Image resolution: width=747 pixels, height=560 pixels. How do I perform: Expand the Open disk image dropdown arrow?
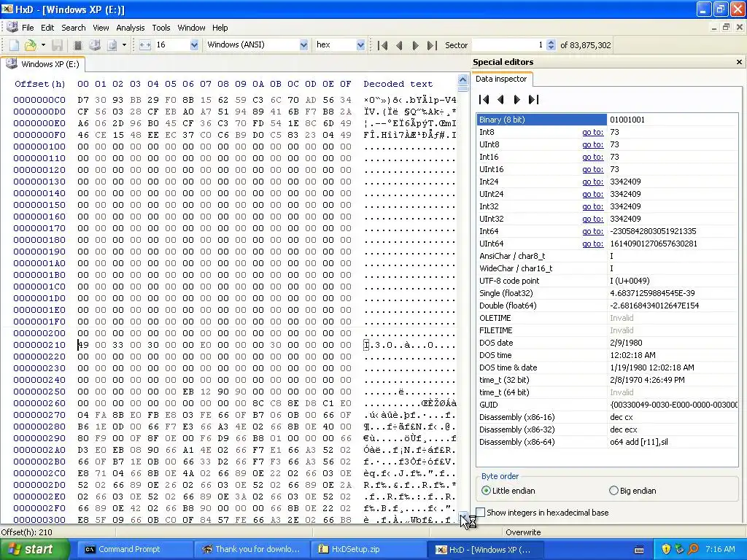(124, 45)
